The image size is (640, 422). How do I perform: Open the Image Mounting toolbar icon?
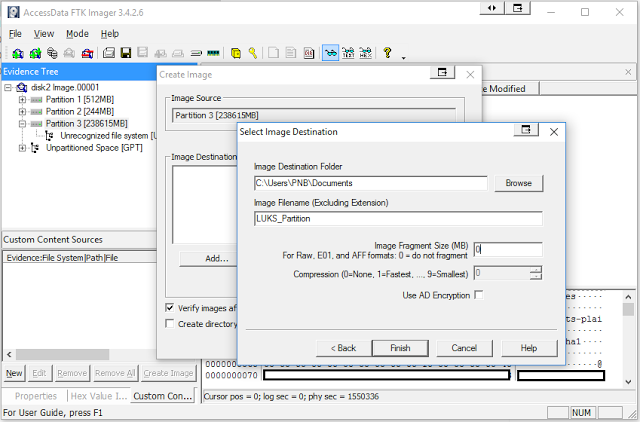52,53
